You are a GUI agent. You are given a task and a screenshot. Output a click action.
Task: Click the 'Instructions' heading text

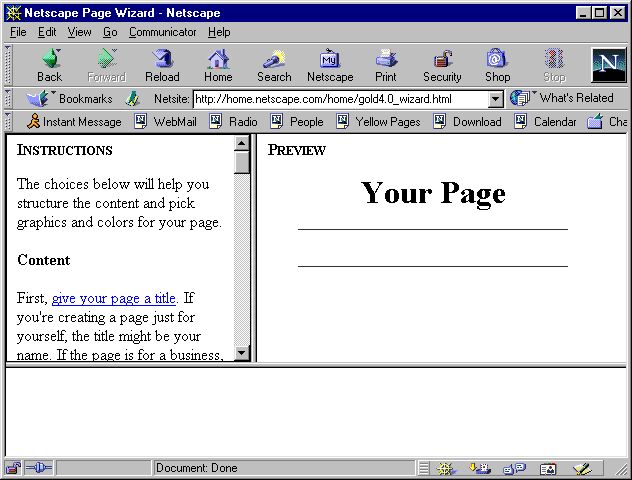click(64, 150)
